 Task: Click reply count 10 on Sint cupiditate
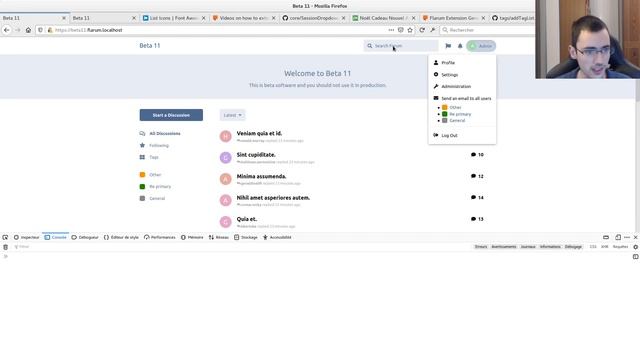click(477, 155)
